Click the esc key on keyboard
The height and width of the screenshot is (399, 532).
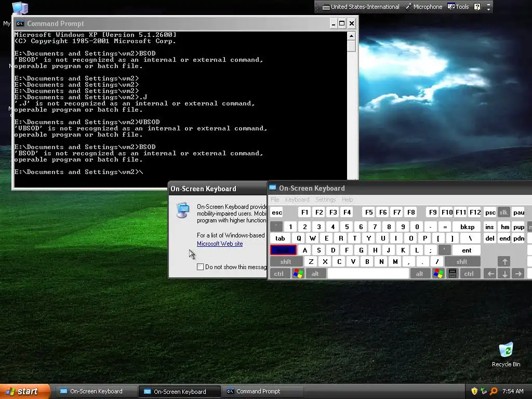pyautogui.click(x=277, y=212)
